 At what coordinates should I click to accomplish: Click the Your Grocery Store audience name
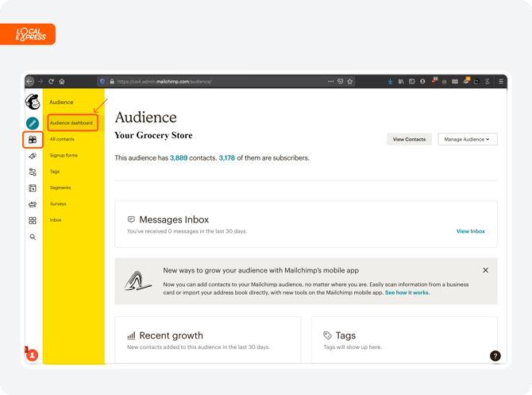(153, 135)
